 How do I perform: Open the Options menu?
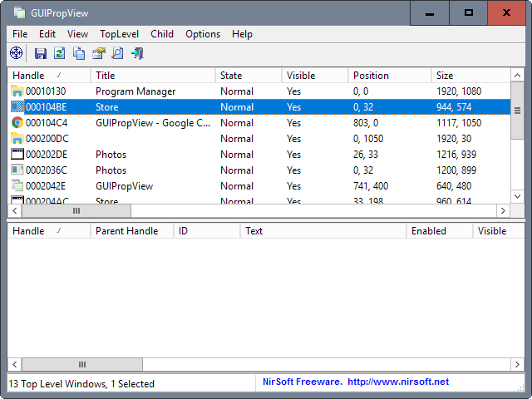[x=203, y=34]
